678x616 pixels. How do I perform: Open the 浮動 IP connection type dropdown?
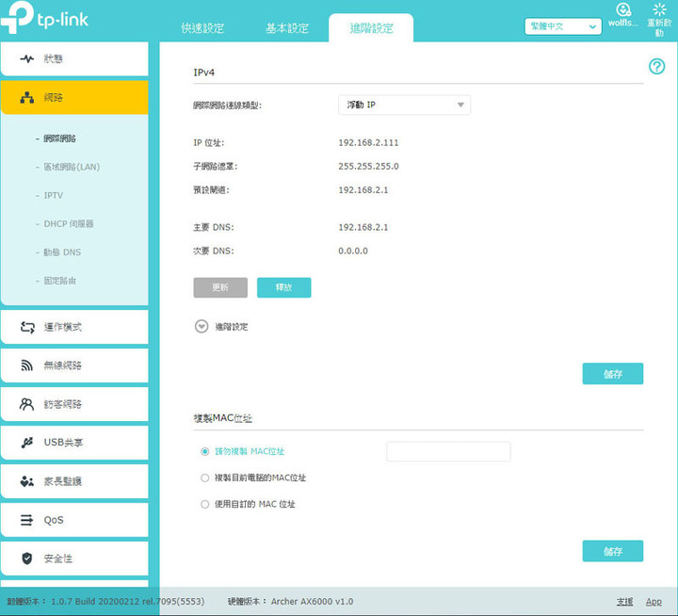[404, 105]
